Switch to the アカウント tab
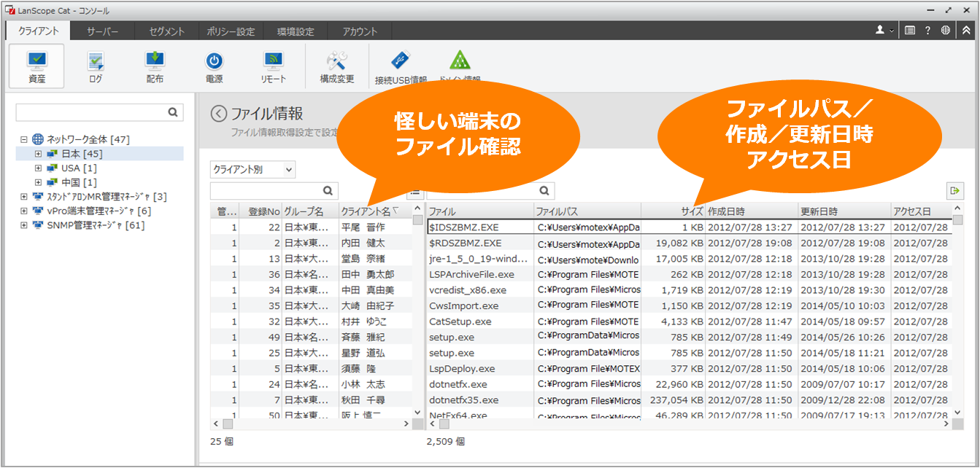The width and height of the screenshot is (980, 468). tap(361, 31)
